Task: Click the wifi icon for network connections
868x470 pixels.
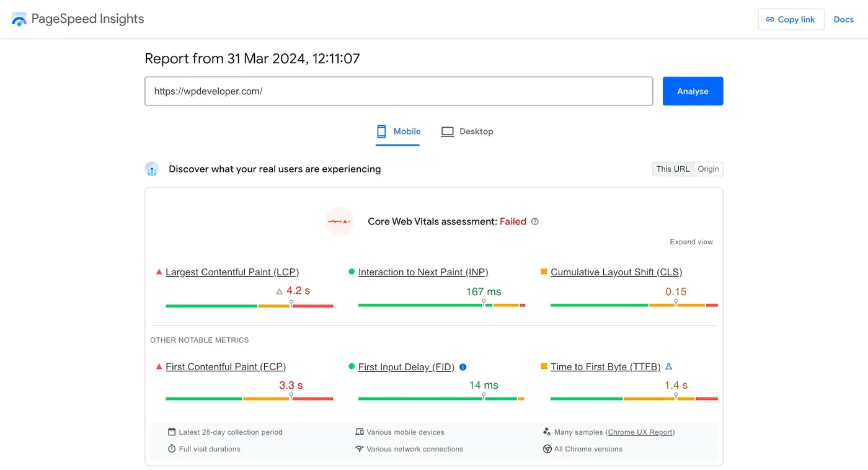Action: coord(359,448)
